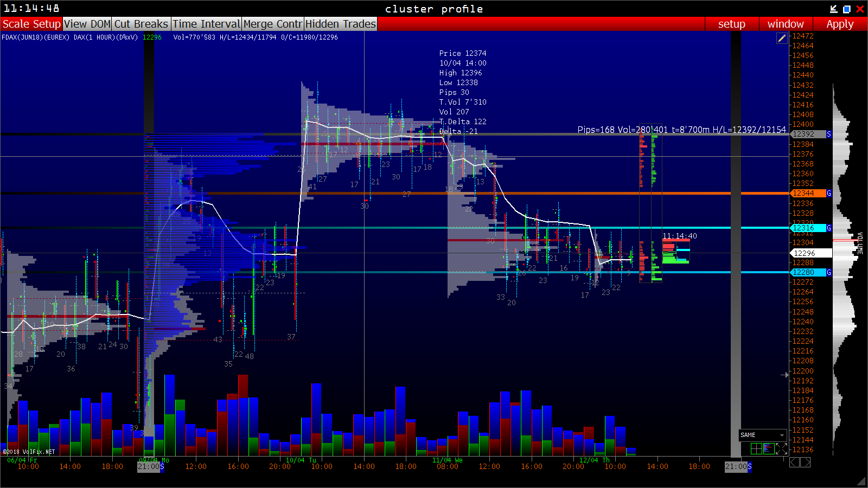
Task: Click the blue restore window icon
Action: (x=847, y=9)
